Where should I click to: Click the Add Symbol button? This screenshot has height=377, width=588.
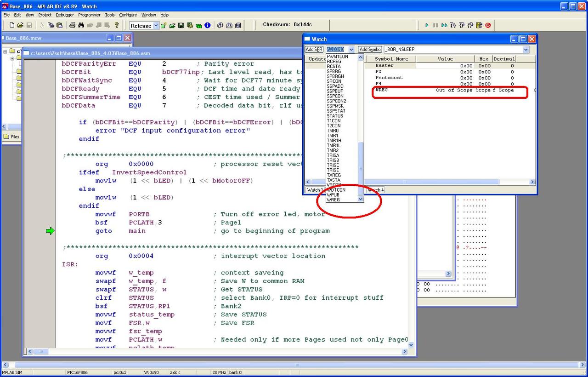pos(370,49)
